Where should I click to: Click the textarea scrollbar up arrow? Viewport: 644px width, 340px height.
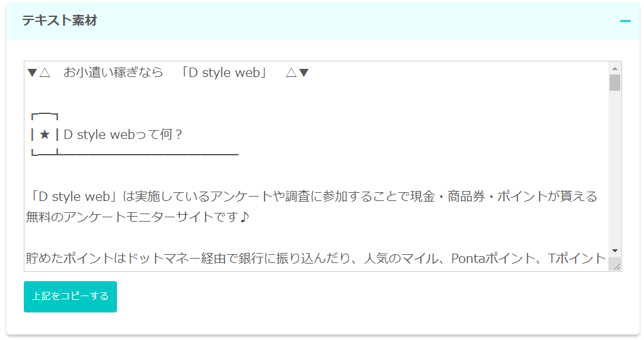tap(615, 68)
